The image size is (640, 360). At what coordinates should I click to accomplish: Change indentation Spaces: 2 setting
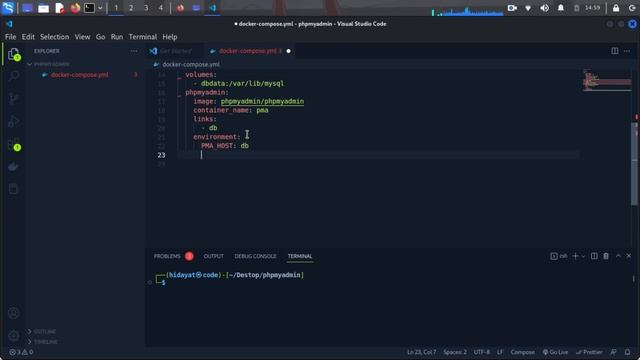[x=455, y=352]
